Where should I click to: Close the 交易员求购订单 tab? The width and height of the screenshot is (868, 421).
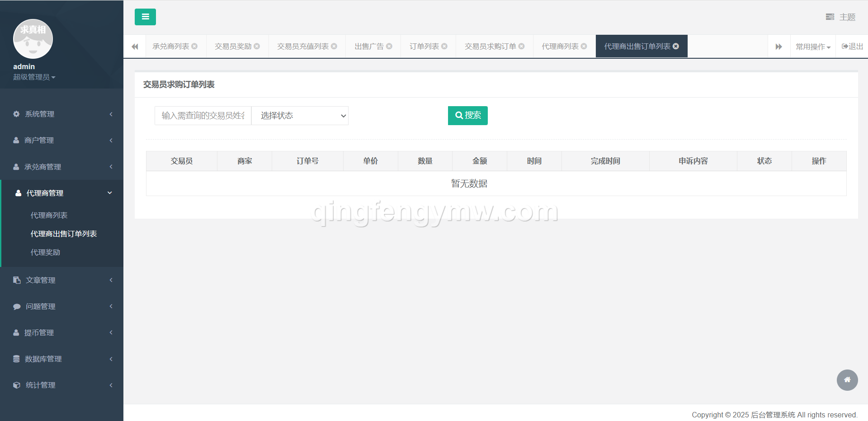[521, 46]
